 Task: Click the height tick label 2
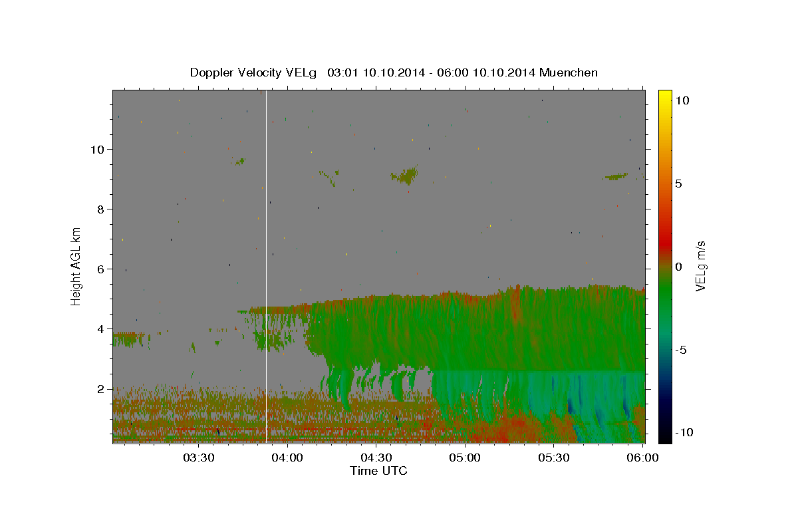pos(101,389)
